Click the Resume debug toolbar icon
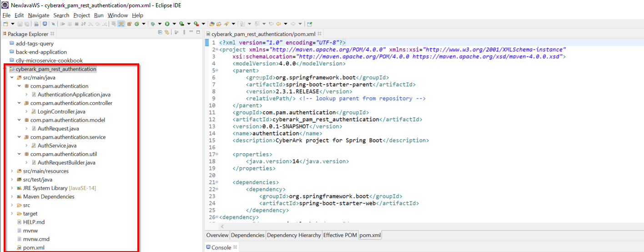644x252 pixels. [x=63, y=24]
